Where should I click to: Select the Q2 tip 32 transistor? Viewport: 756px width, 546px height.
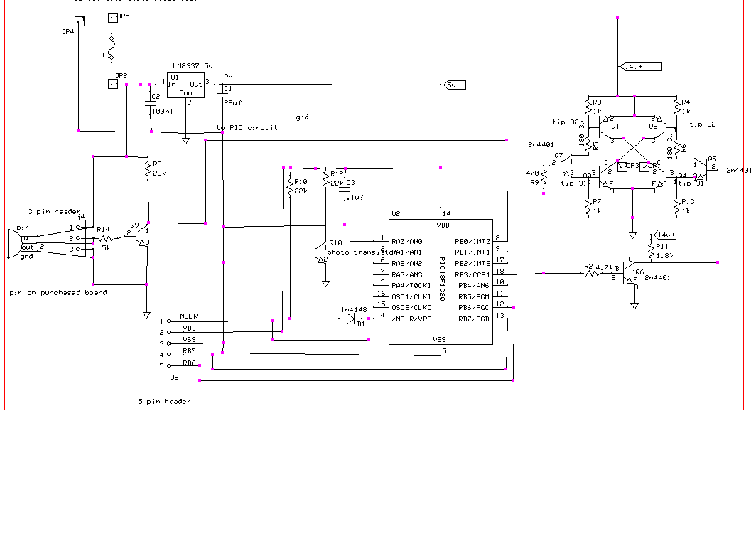[x=659, y=128]
